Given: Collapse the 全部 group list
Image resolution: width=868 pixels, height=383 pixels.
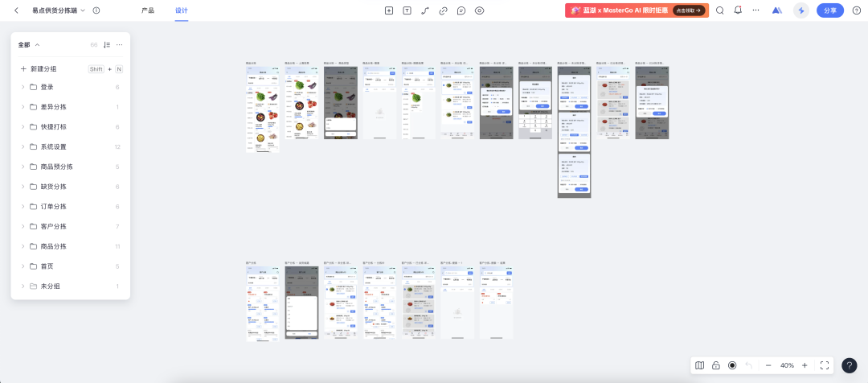Looking at the screenshot, I should pyautogui.click(x=38, y=45).
